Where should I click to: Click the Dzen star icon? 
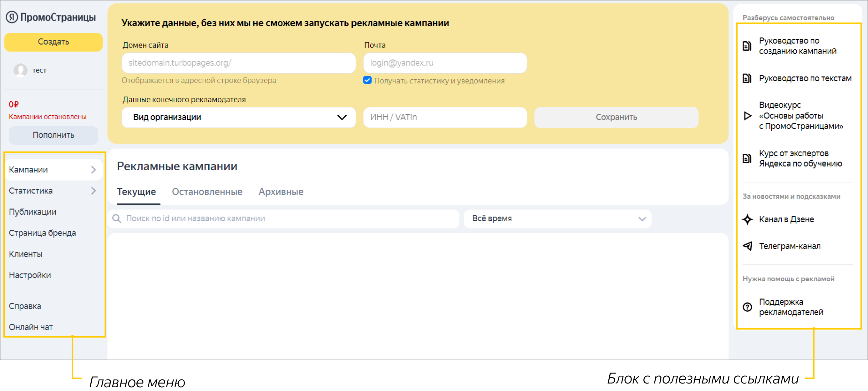[747, 219]
